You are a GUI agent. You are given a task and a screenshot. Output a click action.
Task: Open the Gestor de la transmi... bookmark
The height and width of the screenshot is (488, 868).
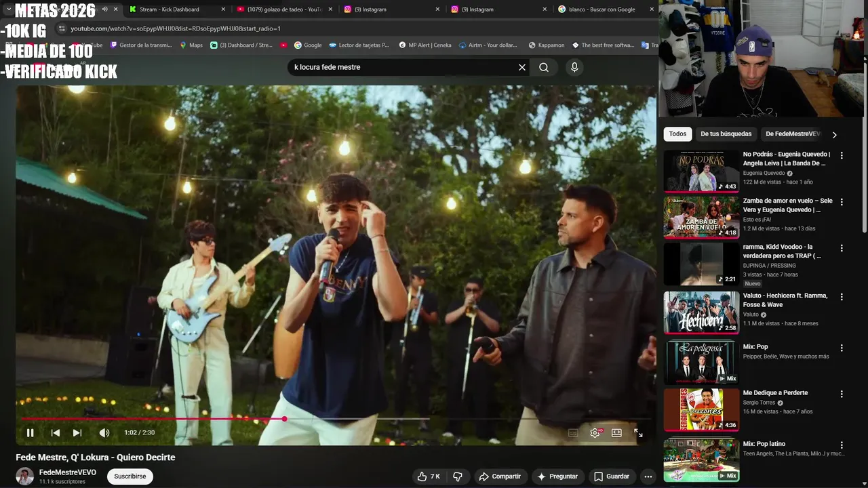[x=141, y=45]
